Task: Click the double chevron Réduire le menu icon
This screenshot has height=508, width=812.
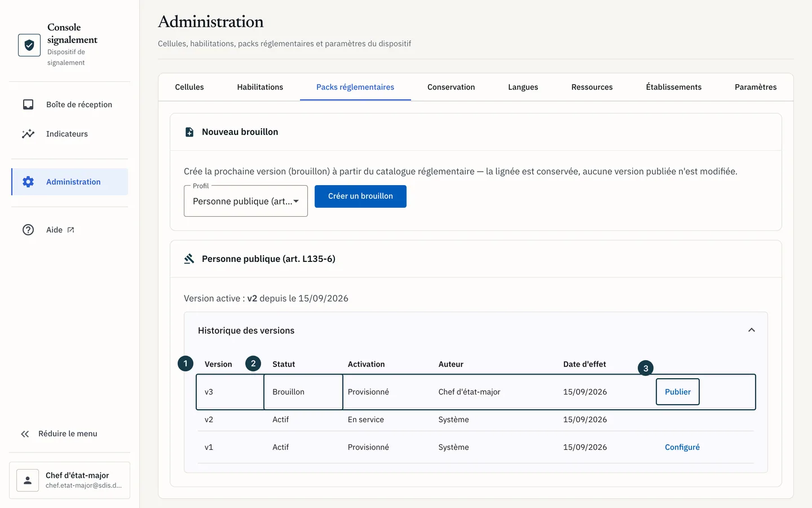Action: (x=25, y=434)
